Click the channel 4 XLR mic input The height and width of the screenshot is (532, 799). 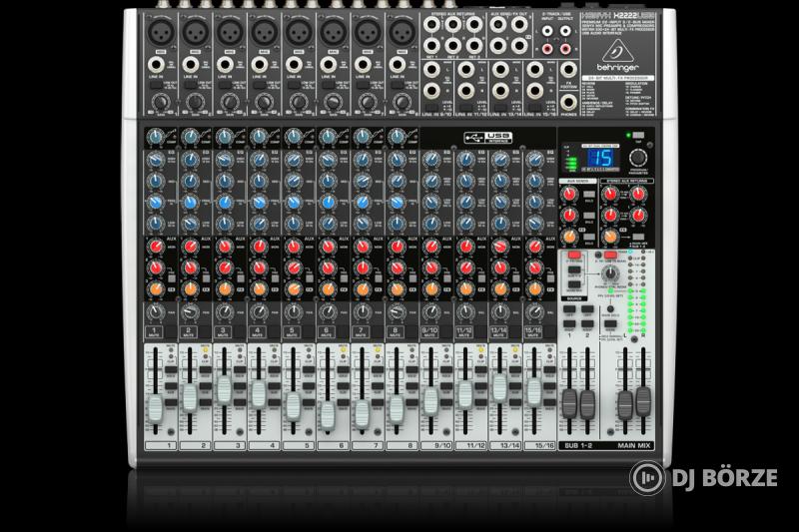coord(265,33)
